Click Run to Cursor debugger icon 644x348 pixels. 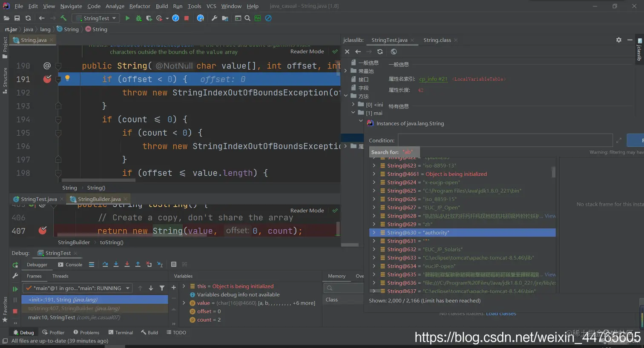coord(160,265)
